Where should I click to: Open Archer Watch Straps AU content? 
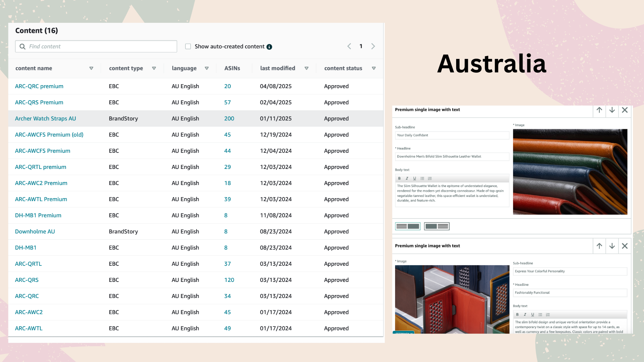pos(45,119)
